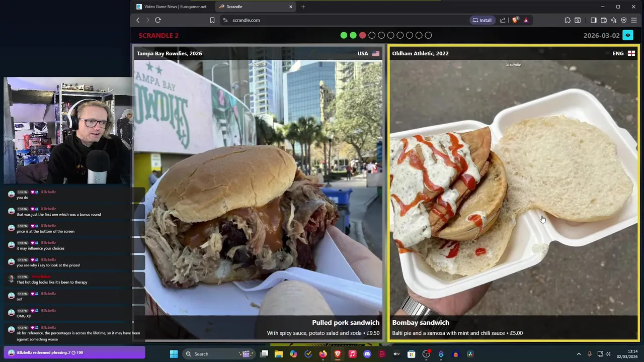The height and width of the screenshot is (362, 644).
Task: Share this page via the share icon
Action: 503,20
